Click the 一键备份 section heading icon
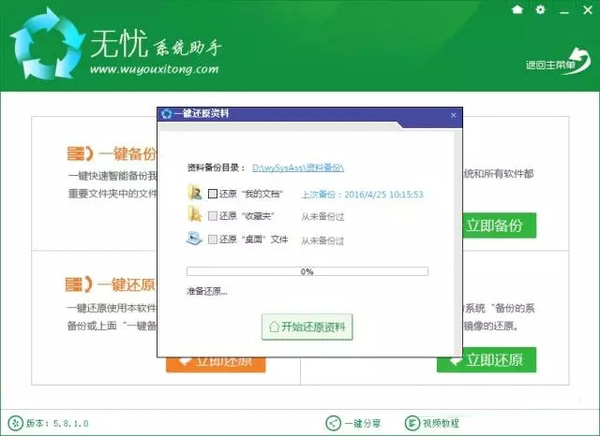The width and height of the screenshot is (600, 436). pos(80,153)
